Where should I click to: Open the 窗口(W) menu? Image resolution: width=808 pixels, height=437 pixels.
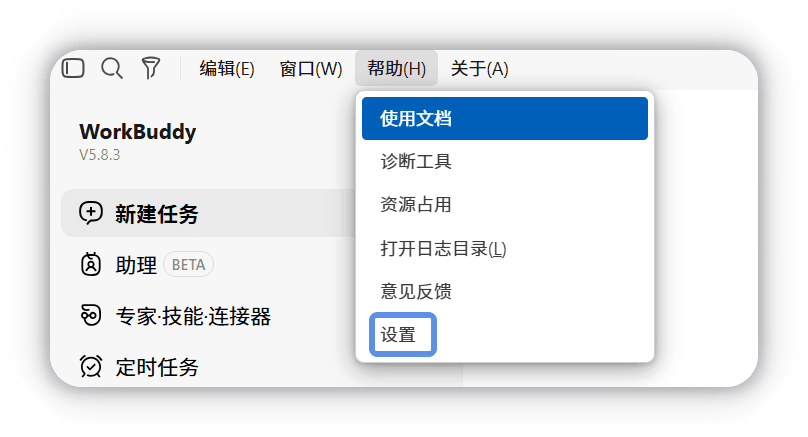click(x=311, y=69)
